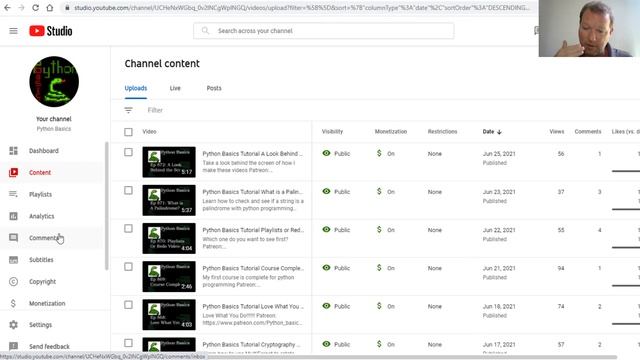Click the Send feedback icon
Image resolution: width=640 pixels, height=360 pixels.
pyautogui.click(x=13, y=346)
